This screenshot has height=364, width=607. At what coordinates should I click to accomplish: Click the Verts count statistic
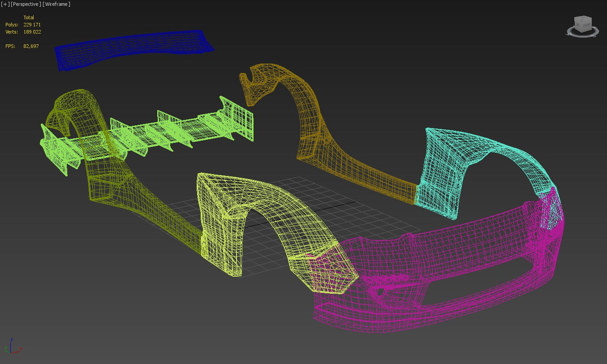(x=32, y=32)
